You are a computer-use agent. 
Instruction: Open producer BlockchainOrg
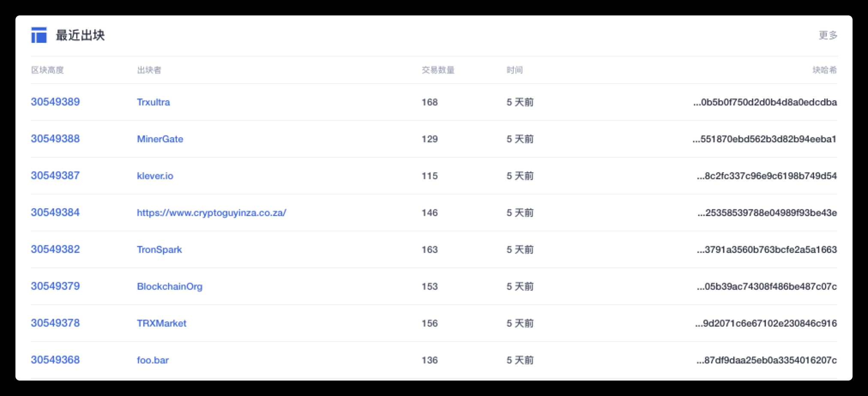coord(170,286)
